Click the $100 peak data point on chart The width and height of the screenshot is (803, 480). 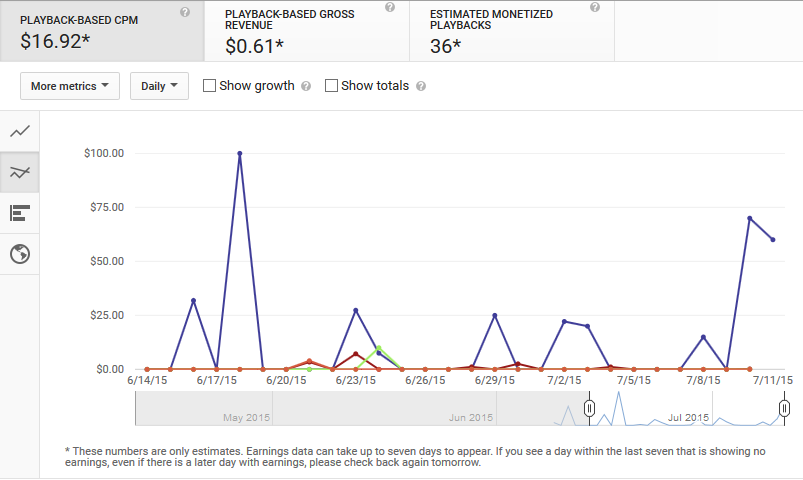pos(240,153)
